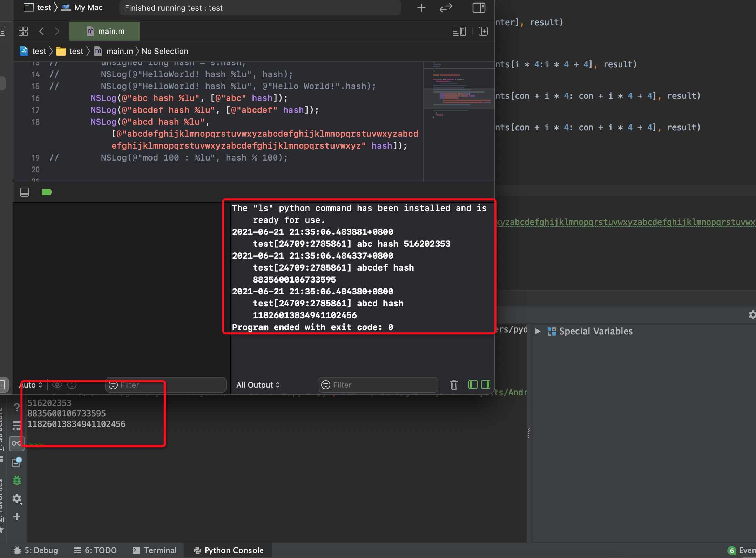Open the related items grid icon

tap(23, 31)
